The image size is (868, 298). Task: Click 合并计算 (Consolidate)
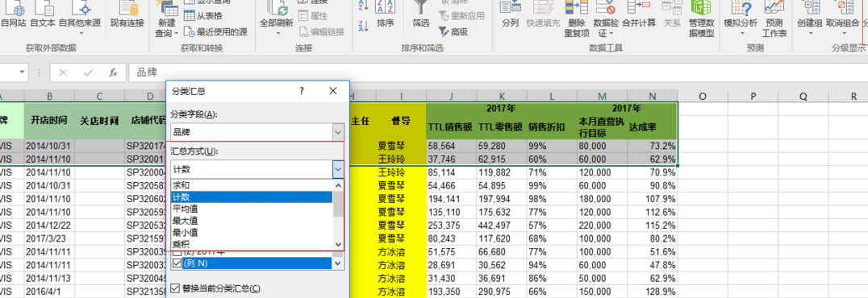pyautogui.click(x=639, y=14)
